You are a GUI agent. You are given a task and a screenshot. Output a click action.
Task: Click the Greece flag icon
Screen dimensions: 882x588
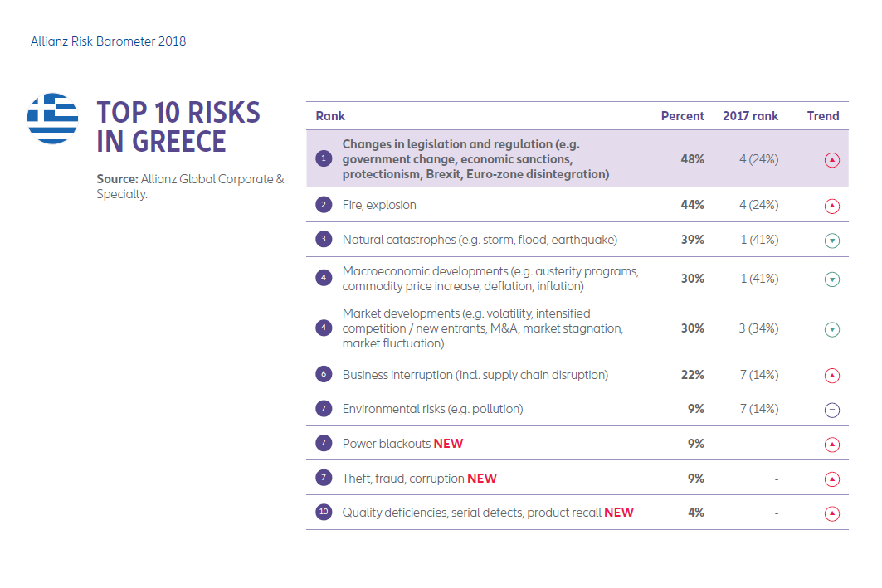coord(52,119)
